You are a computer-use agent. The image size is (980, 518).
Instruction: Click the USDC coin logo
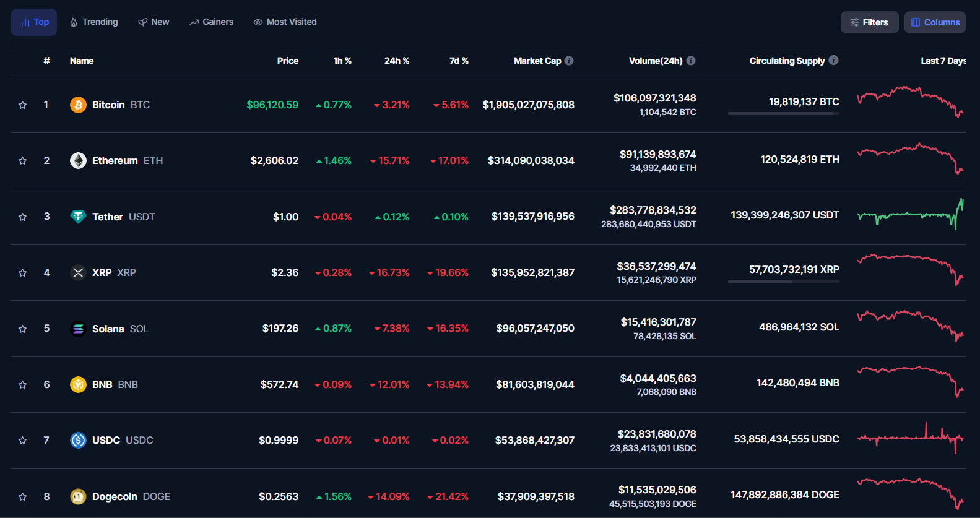(78, 440)
